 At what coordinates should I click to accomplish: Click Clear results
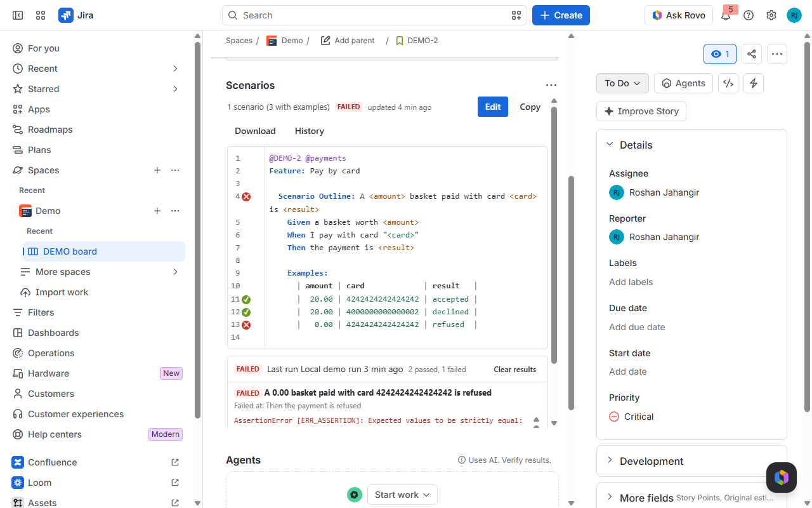pyautogui.click(x=514, y=370)
